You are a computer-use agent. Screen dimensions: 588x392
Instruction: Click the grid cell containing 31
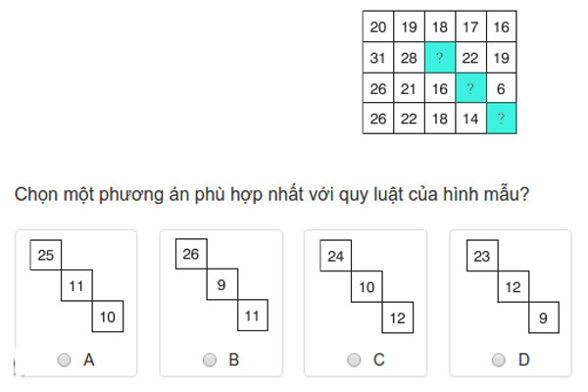[377, 57]
